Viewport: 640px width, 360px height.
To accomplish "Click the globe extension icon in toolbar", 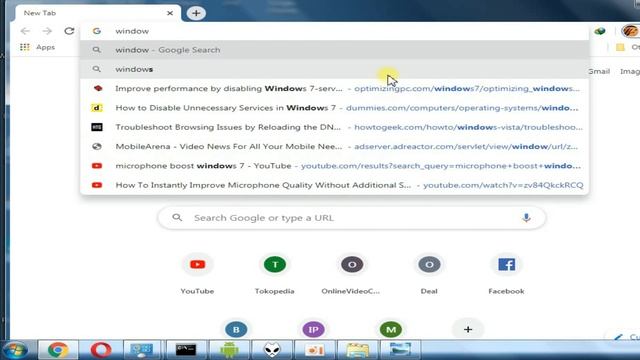I will point(600,31).
